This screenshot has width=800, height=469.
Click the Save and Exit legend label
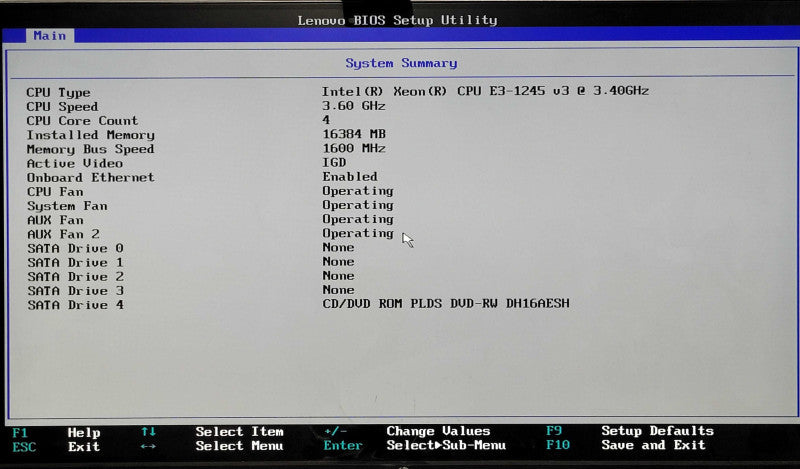coord(653,445)
